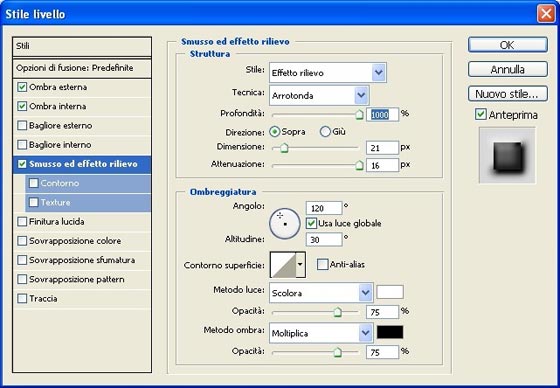Select the Giù direction radio button
Image resolution: width=560 pixels, height=388 pixels.
tap(325, 132)
